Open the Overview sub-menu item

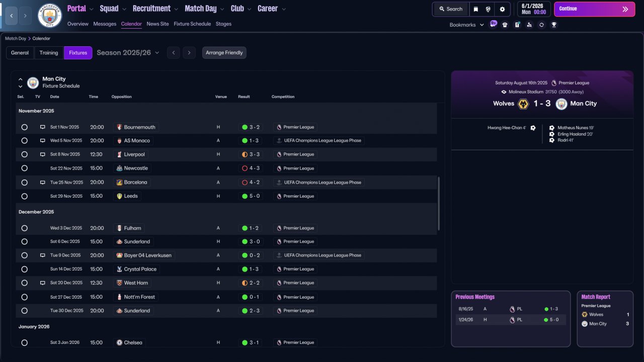[x=78, y=24]
